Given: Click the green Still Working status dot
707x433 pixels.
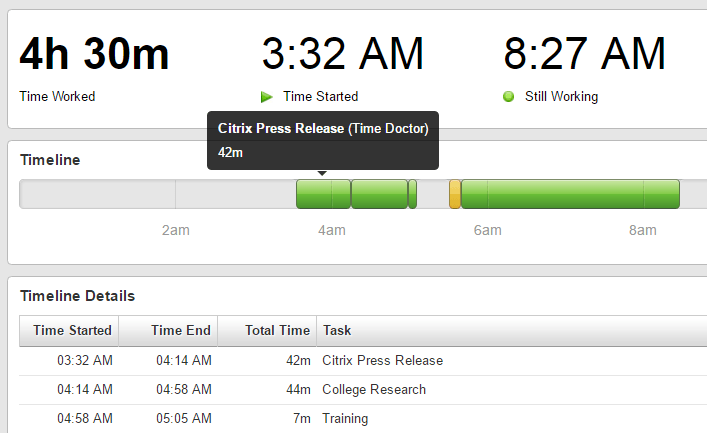Looking at the screenshot, I should click(x=508, y=97).
